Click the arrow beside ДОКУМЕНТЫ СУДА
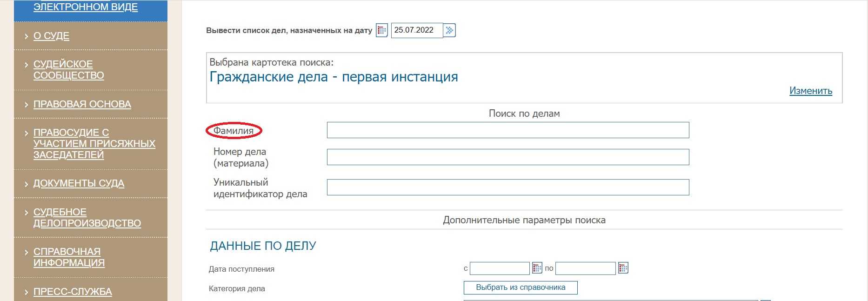The width and height of the screenshot is (868, 301). [27, 184]
